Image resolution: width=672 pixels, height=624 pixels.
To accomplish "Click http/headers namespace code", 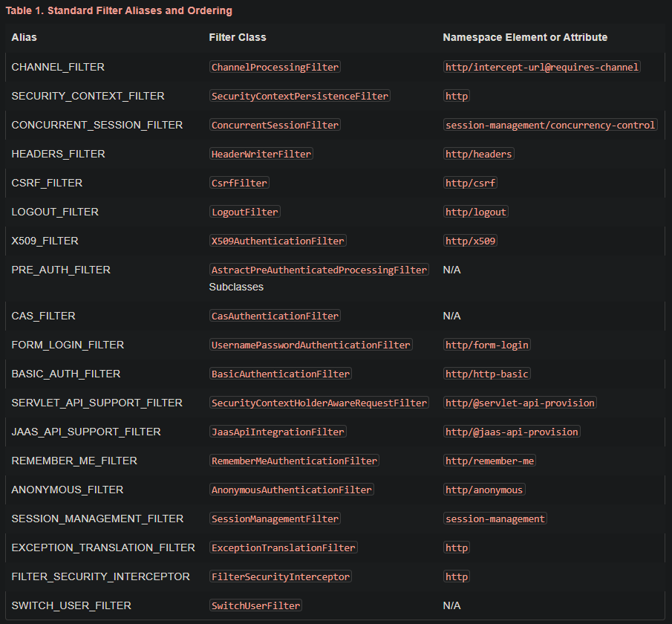I will point(479,154).
